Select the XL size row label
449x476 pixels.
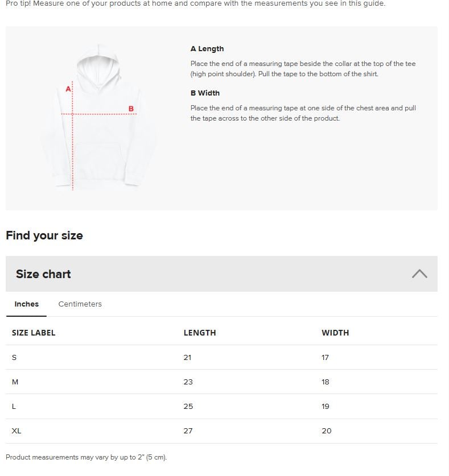click(17, 431)
